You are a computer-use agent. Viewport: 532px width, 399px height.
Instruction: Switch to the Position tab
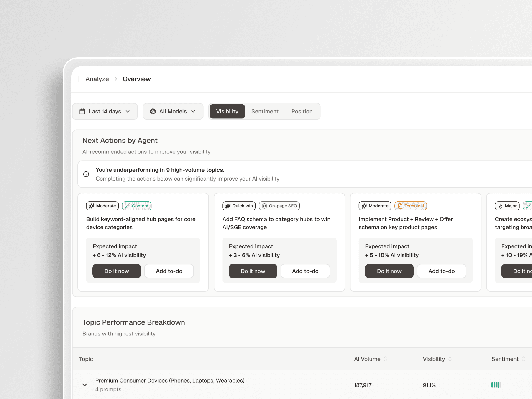(x=302, y=111)
